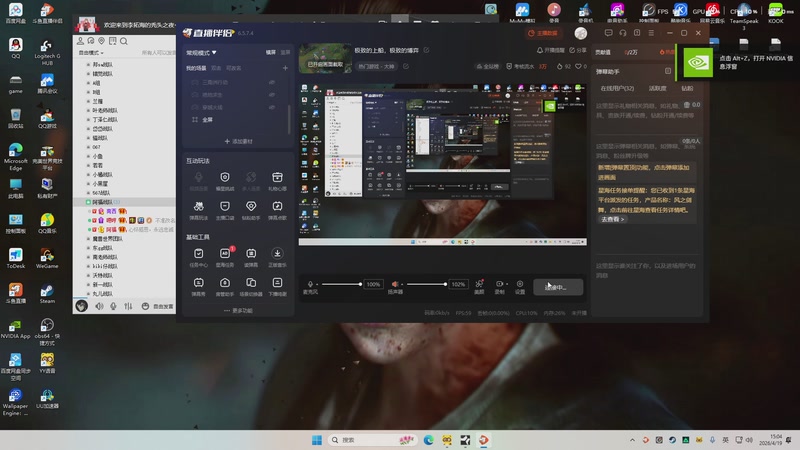Select the 热度 tab
The image size is (800, 450).
(x=667, y=52)
